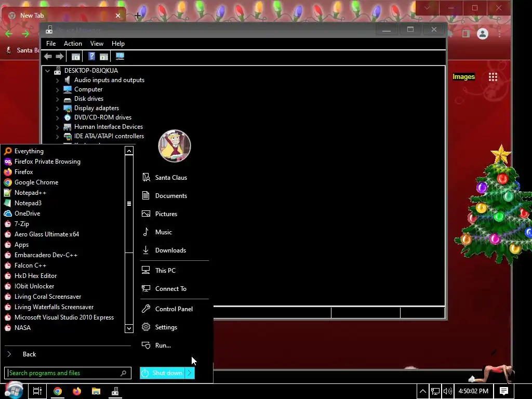Expand Human Interface Devices category
The image size is (532, 399).
pyautogui.click(x=57, y=127)
